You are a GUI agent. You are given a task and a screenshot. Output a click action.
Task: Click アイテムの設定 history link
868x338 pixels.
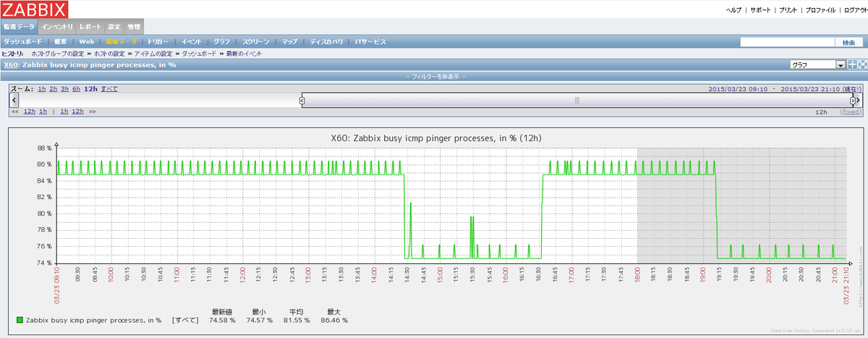click(x=153, y=54)
